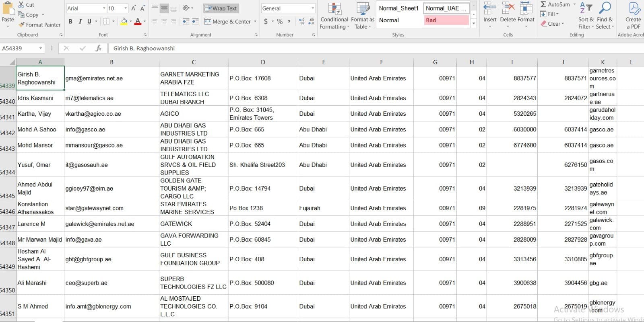Screen dimensions: 644x322
Task: Apply the Bad cell style
Action: click(x=446, y=20)
